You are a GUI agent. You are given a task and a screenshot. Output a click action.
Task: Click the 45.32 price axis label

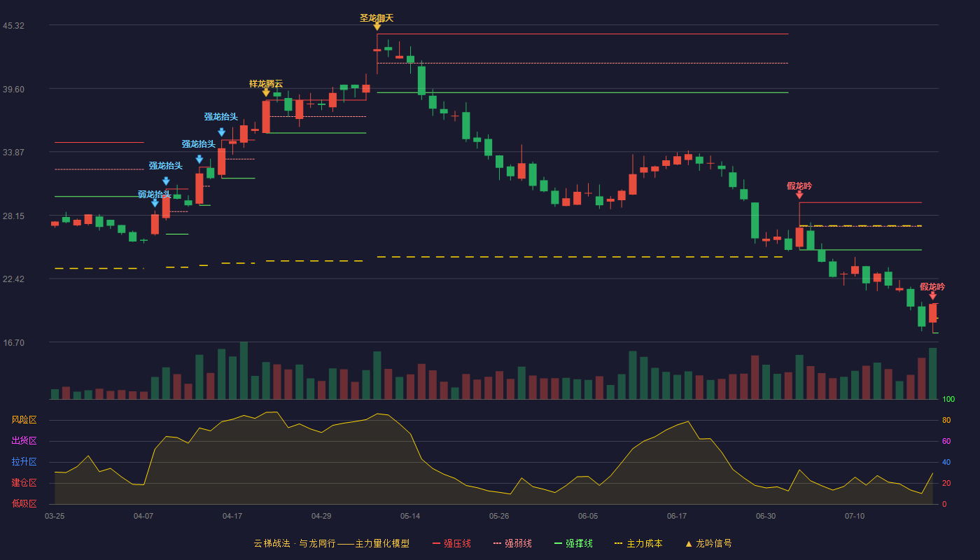pyautogui.click(x=13, y=26)
